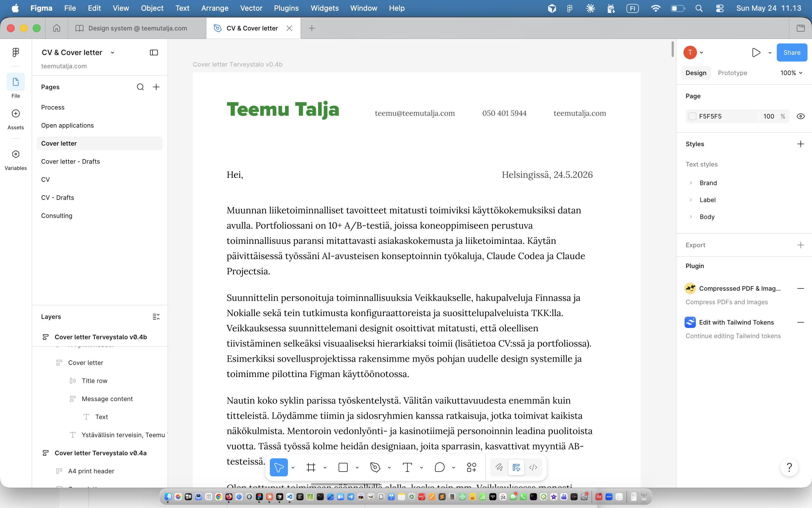Viewport: 812px width, 508px height.
Task: Click the Share button
Action: [x=791, y=52]
